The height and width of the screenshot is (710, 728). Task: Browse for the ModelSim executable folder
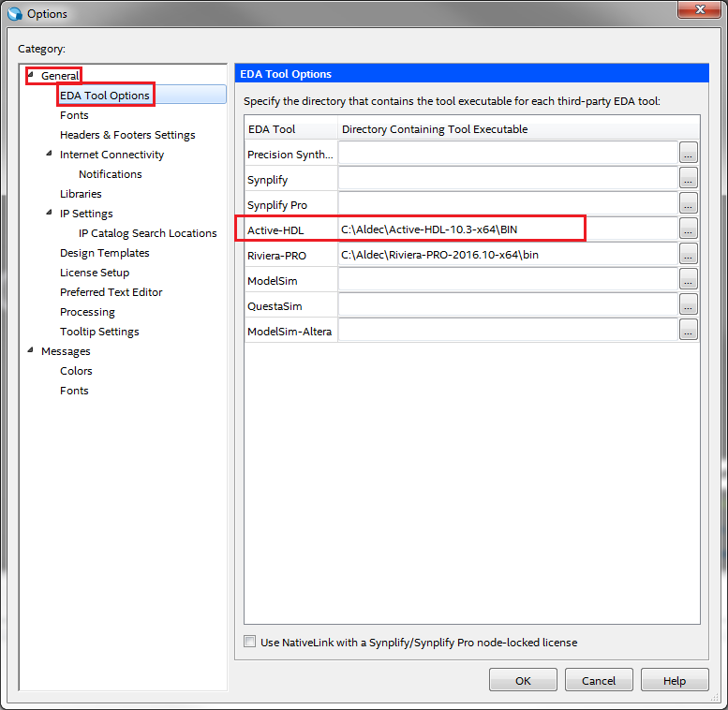[x=688, y=279]
